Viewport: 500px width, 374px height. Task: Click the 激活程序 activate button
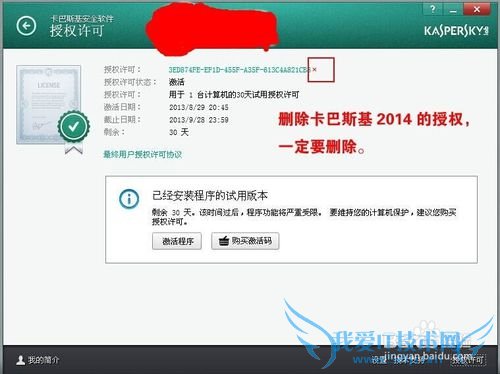[x=177, y=241]
